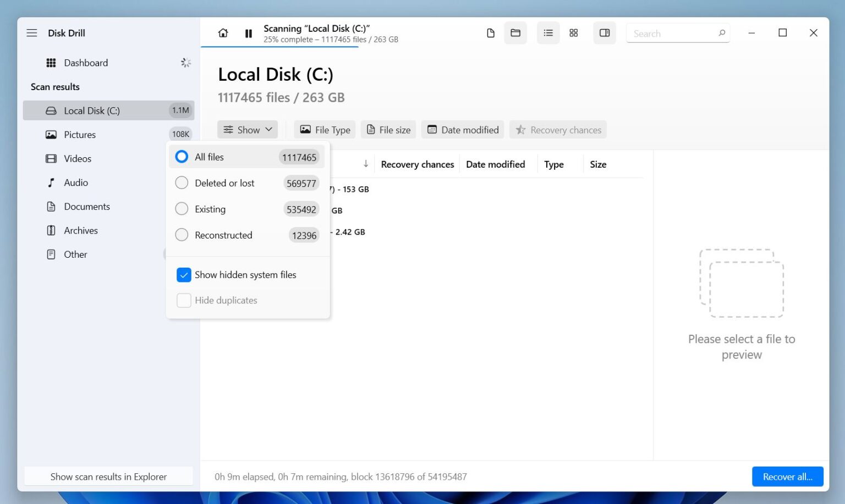845x504 pixels.
Task: Click the Recover all button
Action: [787, 477]
